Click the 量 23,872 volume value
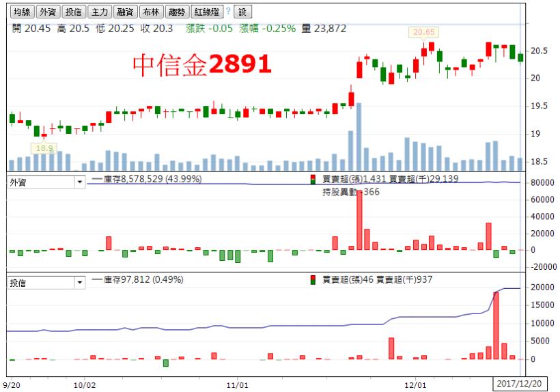 (324, 29)
